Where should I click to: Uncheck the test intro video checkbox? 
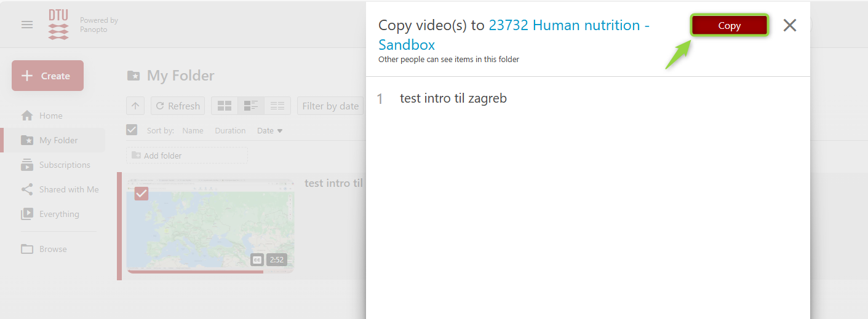click(x=141, y=194)
